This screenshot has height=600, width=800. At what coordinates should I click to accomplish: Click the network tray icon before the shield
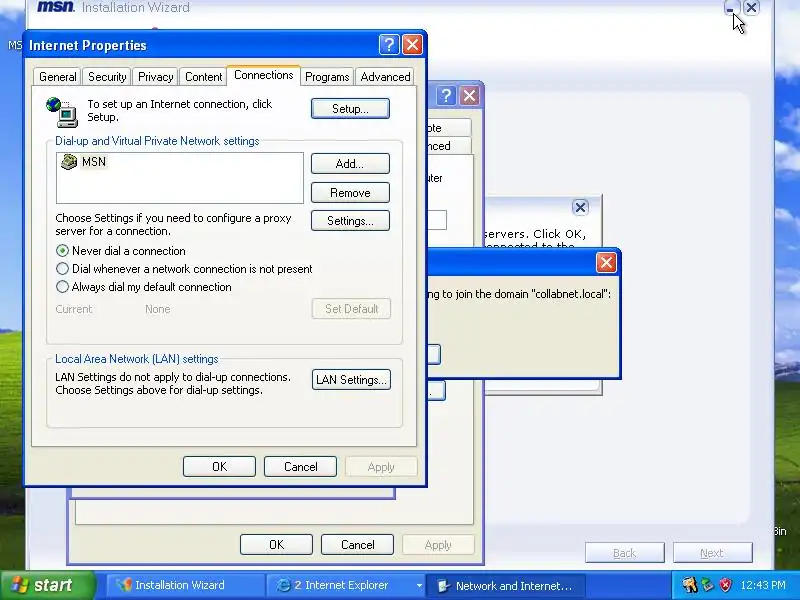coord(708,585)
